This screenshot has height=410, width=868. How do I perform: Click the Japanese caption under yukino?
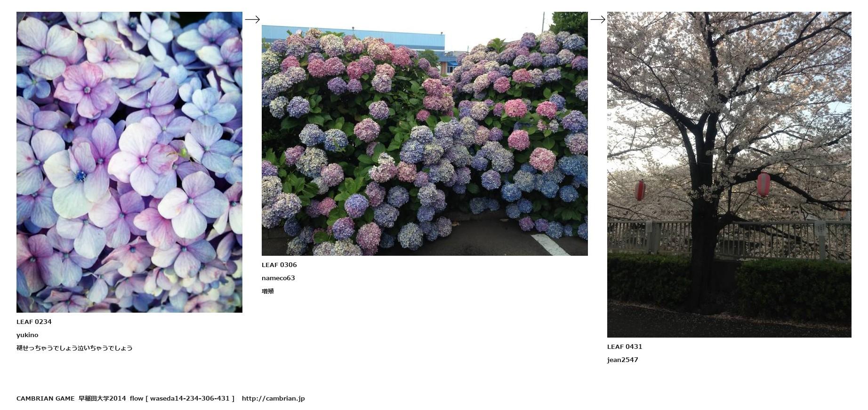[x=74, y=348]
